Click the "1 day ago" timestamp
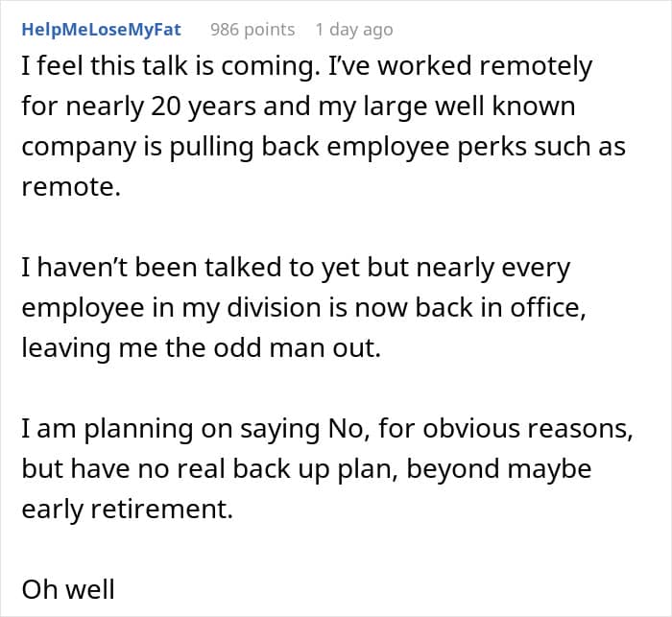 tap(353, 29)
